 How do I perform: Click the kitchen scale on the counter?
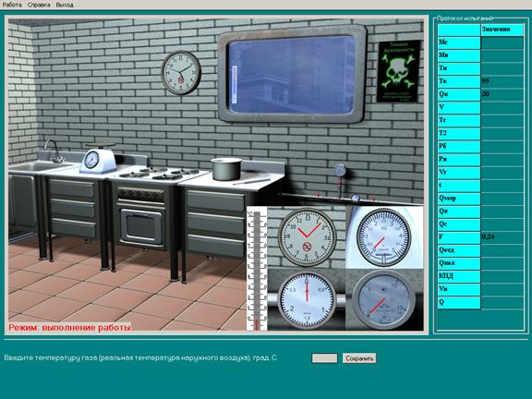98,158
